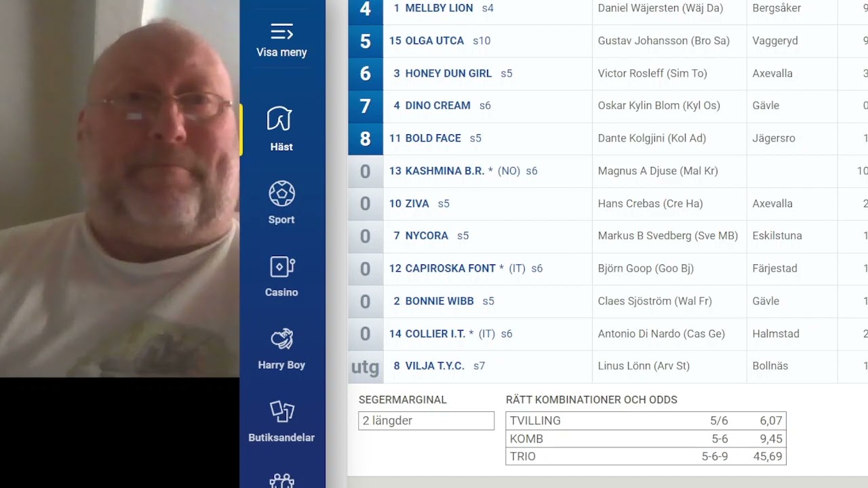
Task: Select the TVILLING odds row
Action: tap(646, 421)
